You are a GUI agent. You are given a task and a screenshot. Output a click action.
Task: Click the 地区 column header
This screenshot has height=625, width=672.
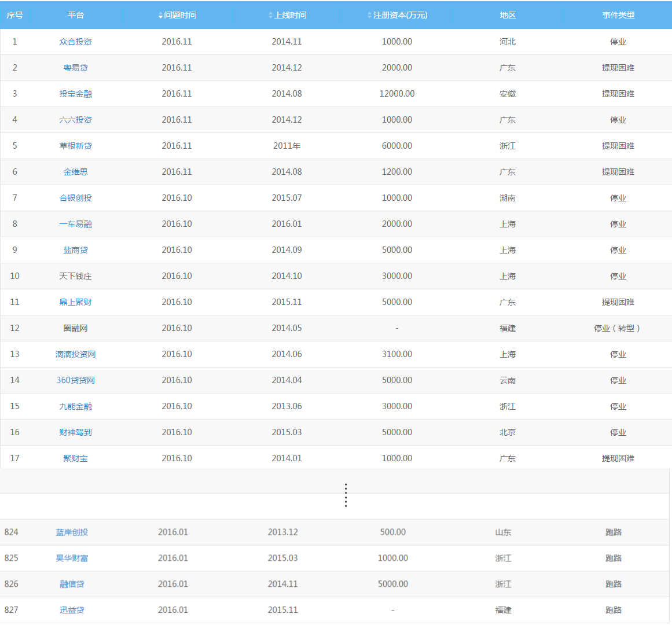coord(508,16)
